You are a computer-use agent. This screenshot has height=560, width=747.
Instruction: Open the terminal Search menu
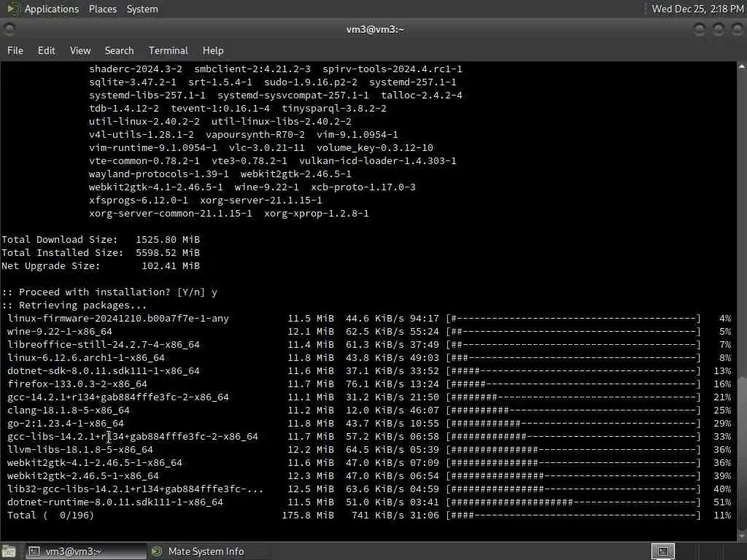[119, 50]
